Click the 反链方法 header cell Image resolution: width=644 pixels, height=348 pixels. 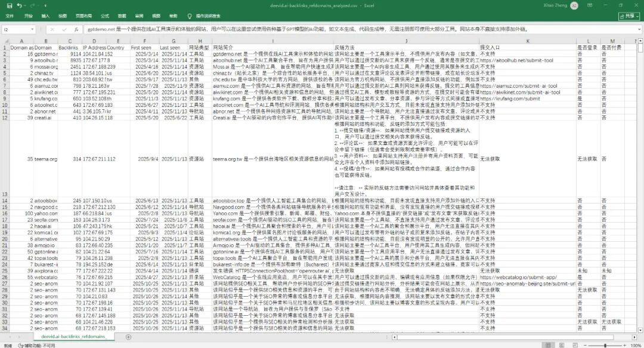click(x=406, y=48)
